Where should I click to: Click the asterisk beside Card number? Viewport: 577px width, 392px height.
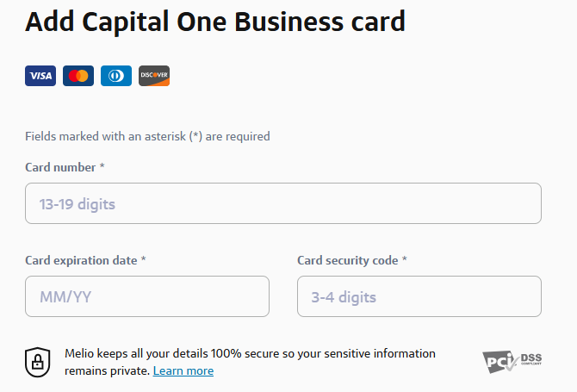(x=102, y=166)
